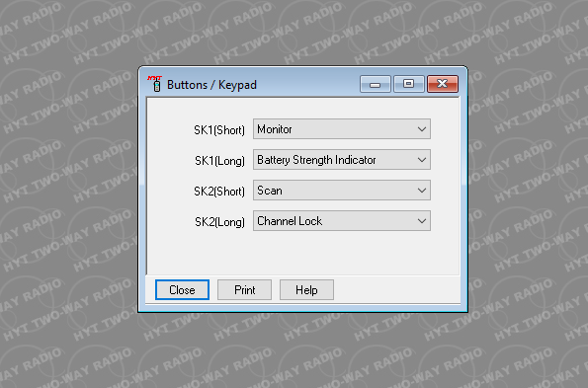Open the SK1(Long) Battery Strength Indicator dropdown
Image resolution: width=588 pixels, height=388 pixels.
(342, 160)
